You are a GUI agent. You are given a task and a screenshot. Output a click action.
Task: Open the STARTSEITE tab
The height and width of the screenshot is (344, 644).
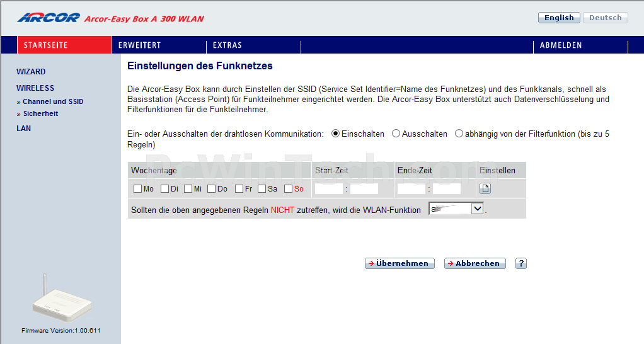[x=64, y=45]
